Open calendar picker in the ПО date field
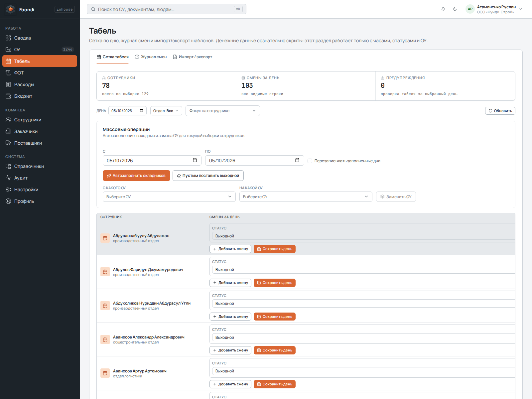The width and height of the screenshot is (532, 399). 297,160
